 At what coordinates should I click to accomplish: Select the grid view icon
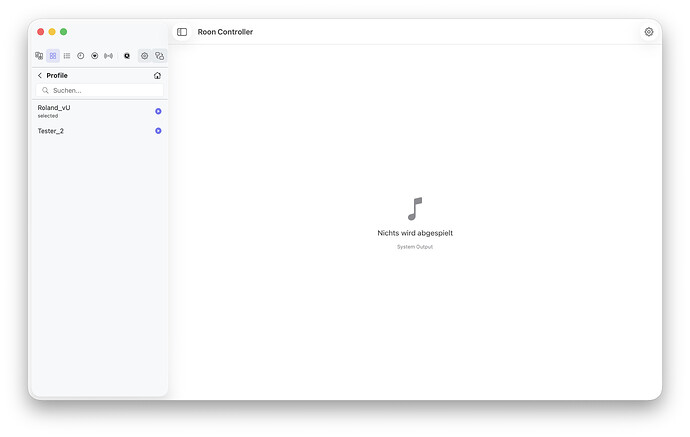[x=53, y=56]
